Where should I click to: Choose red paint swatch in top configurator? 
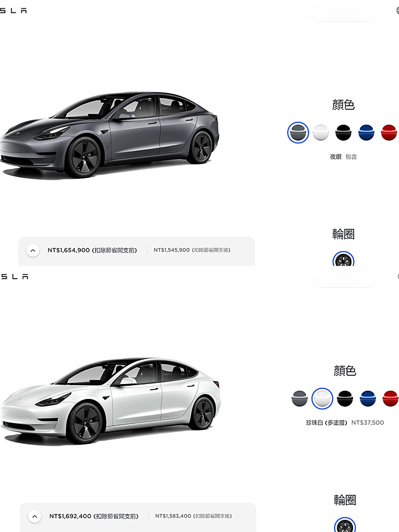(x=389, y=132)
